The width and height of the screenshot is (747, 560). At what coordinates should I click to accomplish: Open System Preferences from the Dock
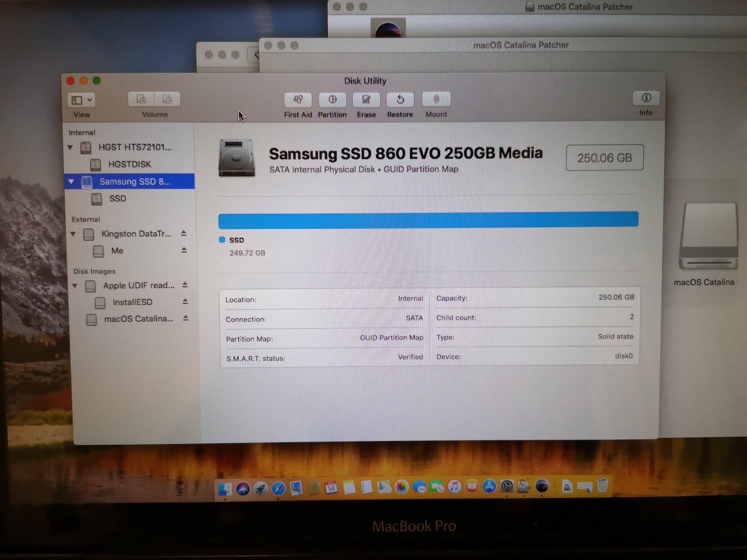[x=507, y=486]
